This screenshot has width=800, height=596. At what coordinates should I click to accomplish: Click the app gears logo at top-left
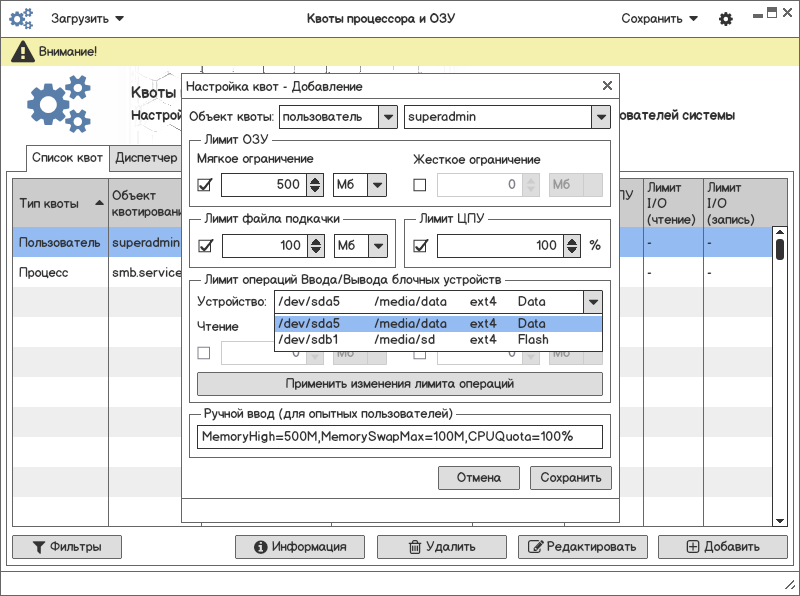[x=22, y=19]
